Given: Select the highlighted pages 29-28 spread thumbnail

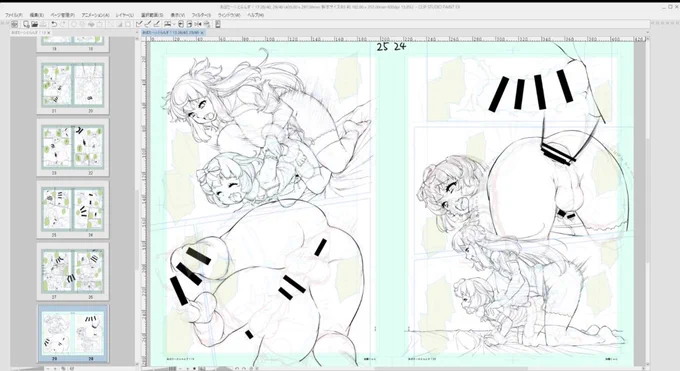Looking at the screenshot, I should (73, 333).
